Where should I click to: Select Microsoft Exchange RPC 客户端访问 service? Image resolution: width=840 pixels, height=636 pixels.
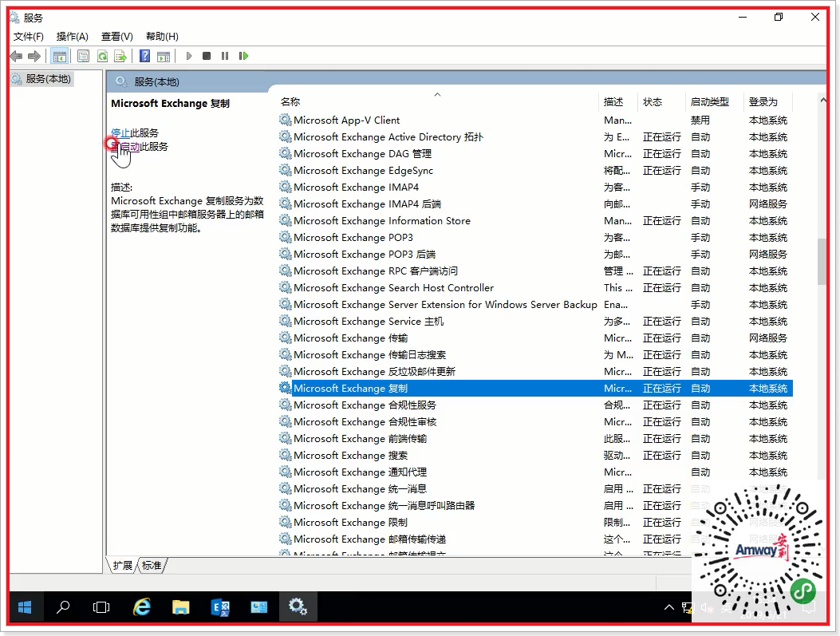[536, 271]
